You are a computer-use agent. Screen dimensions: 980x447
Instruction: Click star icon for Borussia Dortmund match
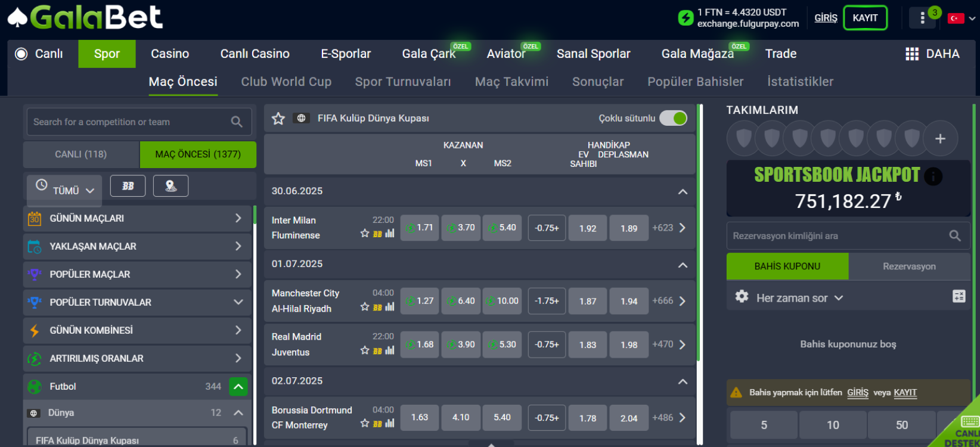(365, 423)
